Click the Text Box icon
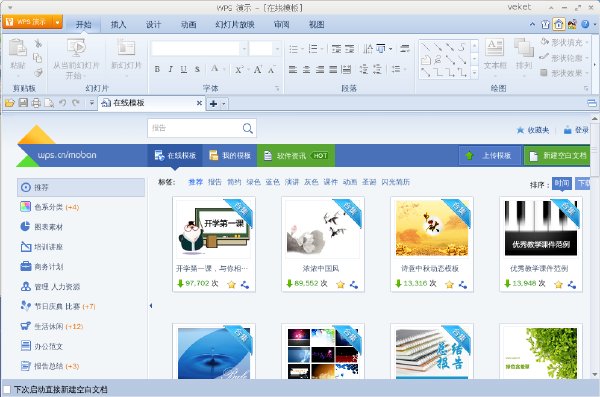 pyautogui.click(x=495, y=48)
